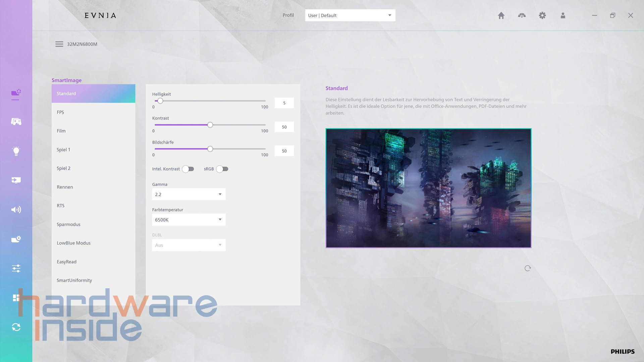Open the sliders adjustment sidebar icon
The image size is (644, 362).
tap(16, 268)
